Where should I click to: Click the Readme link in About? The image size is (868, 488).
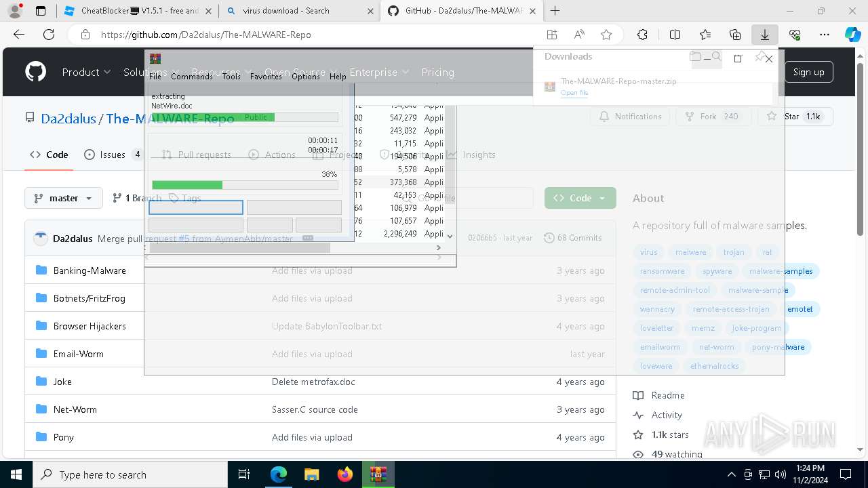coord(668,395)
